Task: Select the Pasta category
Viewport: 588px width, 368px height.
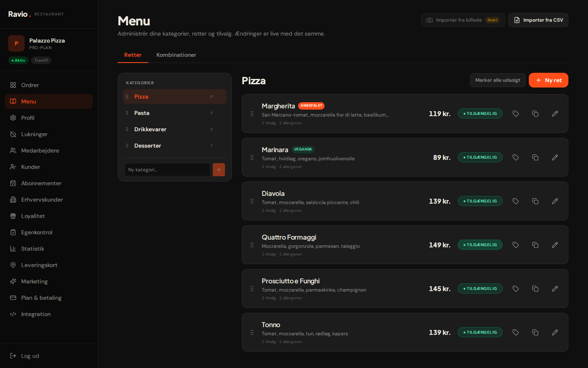Action: pyautogui.click(x=175, y=113)
